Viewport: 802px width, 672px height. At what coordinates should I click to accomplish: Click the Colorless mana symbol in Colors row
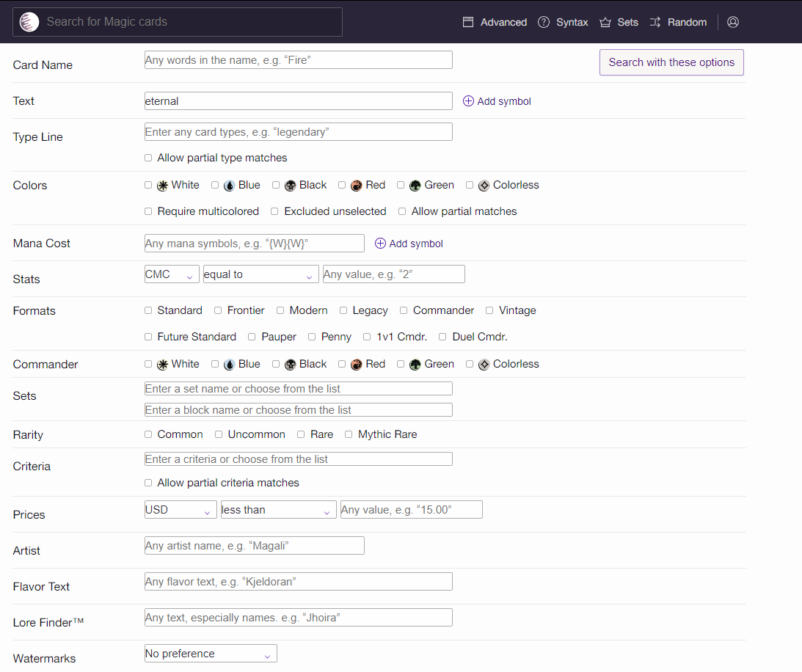tap(484, 186)
